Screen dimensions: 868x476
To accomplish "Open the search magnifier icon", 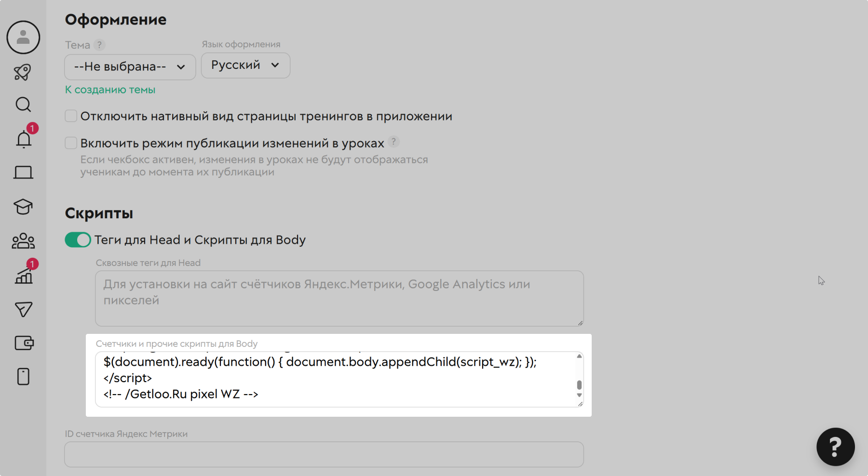I will pyautogui.click(x=23, y=105).
